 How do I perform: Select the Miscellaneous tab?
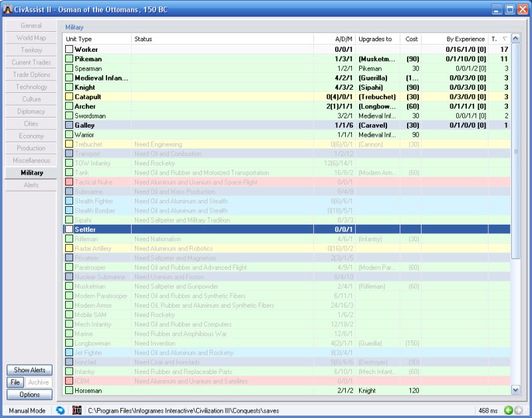coord(31,160)
